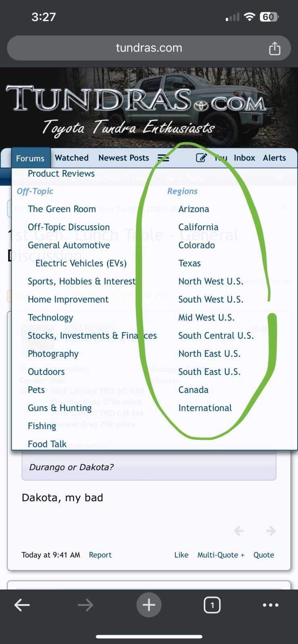Tap previous post left arrow icon
Image resolution: width=298 pixels, height=644 pixels.
[x=239, y=531]
